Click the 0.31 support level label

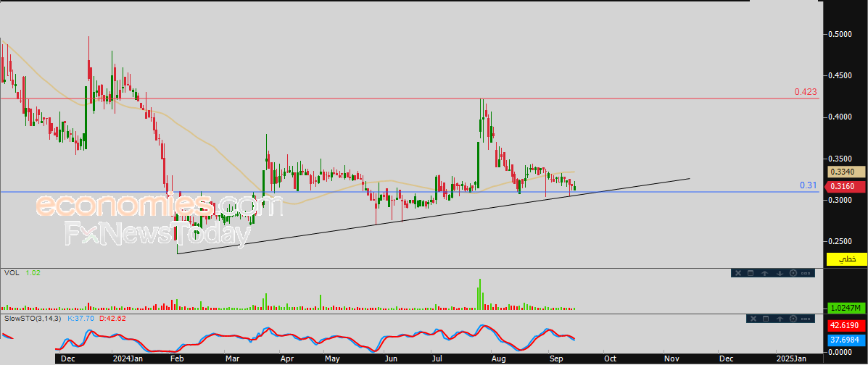(809, 186)
